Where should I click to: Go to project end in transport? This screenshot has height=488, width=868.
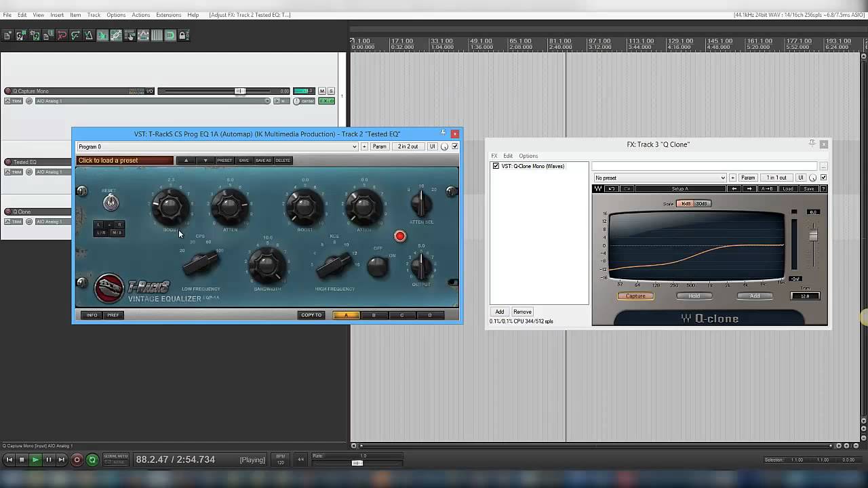coord(61,460)
